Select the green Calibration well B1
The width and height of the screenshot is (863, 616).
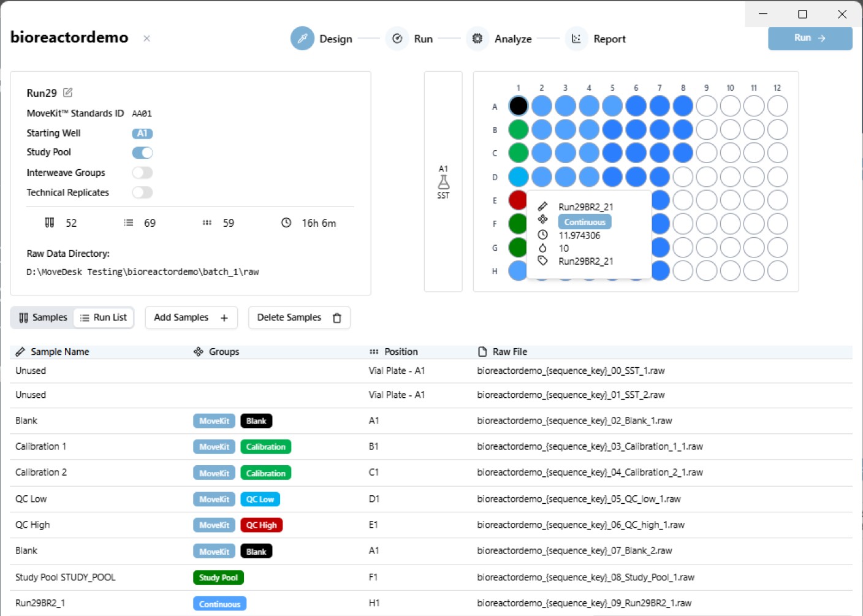coord(519,129)
